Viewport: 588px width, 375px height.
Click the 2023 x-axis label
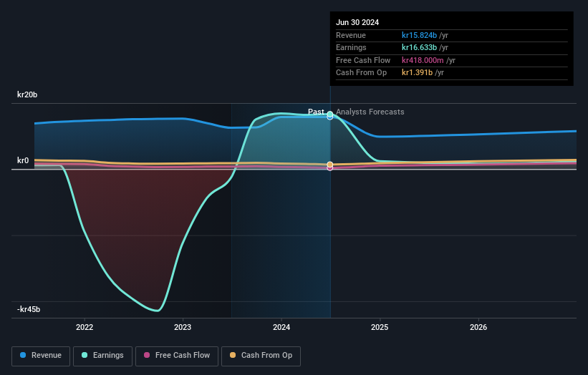click(183, 327)
